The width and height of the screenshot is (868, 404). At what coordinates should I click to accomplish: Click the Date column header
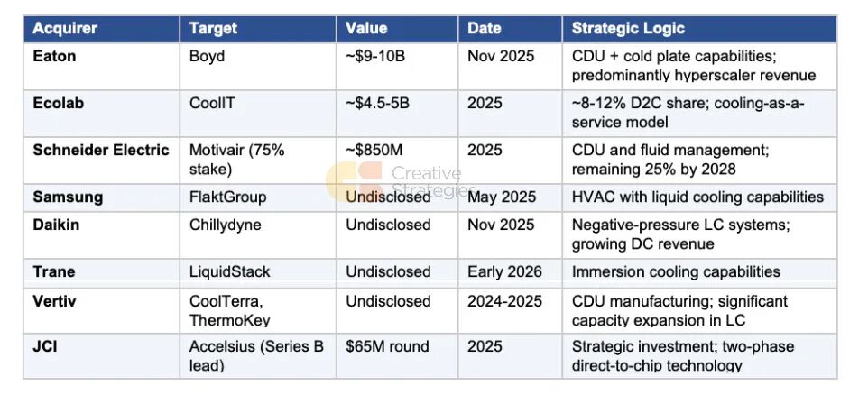[x=485, y=29]
